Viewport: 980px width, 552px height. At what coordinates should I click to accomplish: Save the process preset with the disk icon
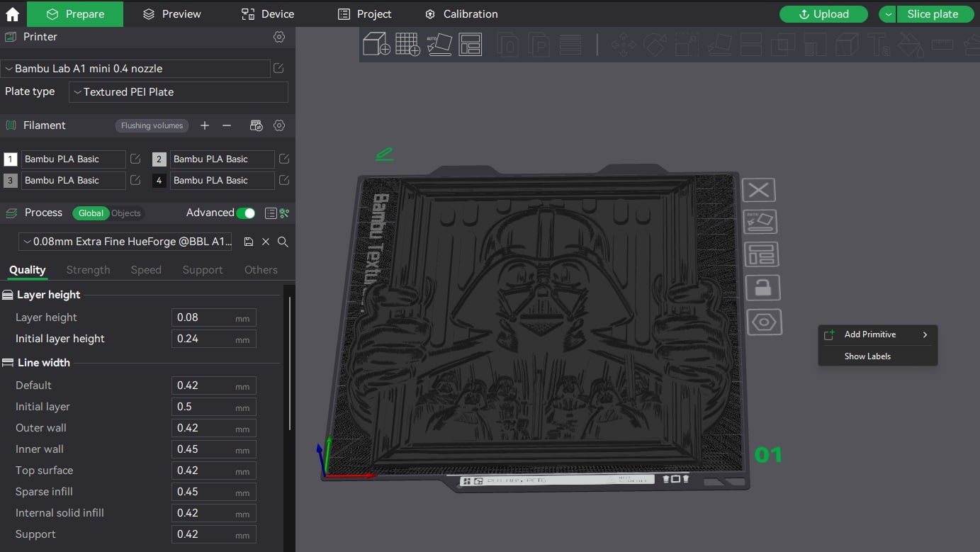click(249, 242)
